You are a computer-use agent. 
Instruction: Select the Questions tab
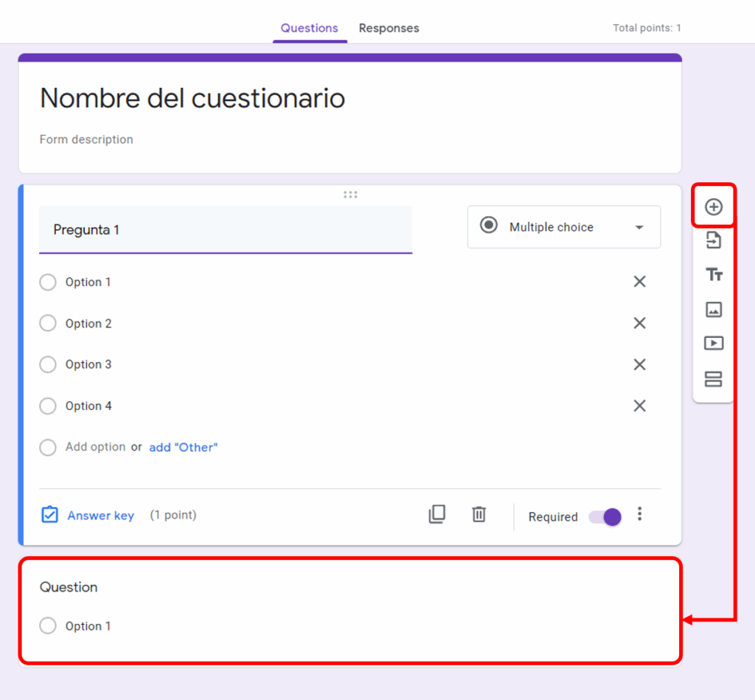(309, 28)
